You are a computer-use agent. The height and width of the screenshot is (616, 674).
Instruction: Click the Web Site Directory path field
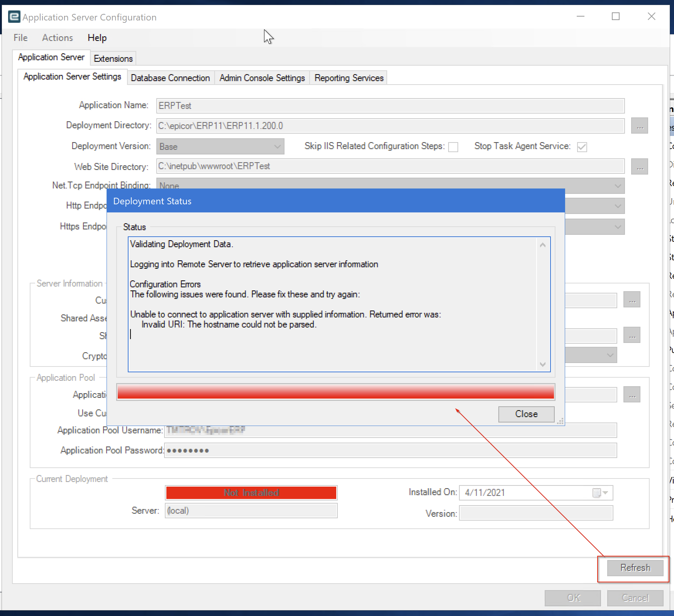tap(390, 166)
